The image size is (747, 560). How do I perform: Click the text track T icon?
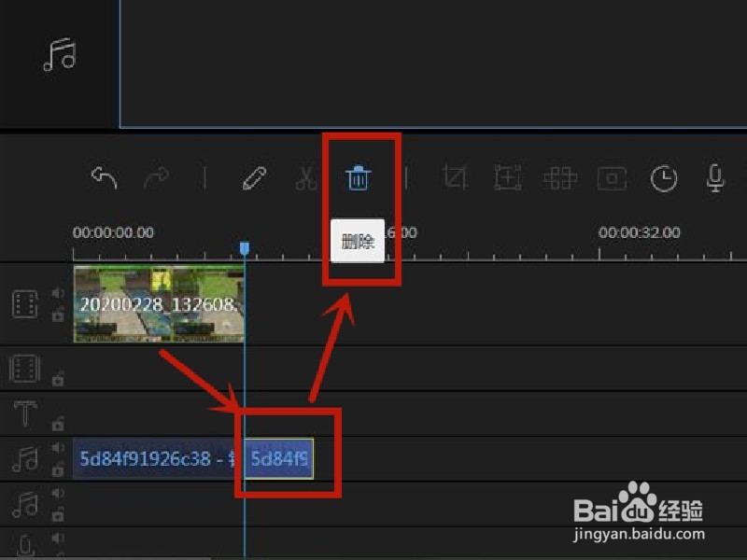tap(25, 413)
